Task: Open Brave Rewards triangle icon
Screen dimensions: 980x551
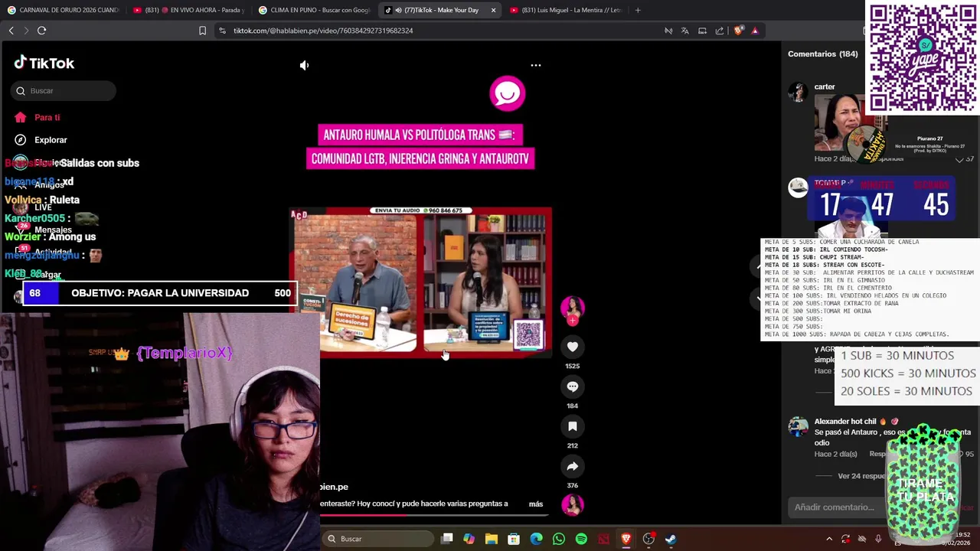Action: [x=755, y=31]
